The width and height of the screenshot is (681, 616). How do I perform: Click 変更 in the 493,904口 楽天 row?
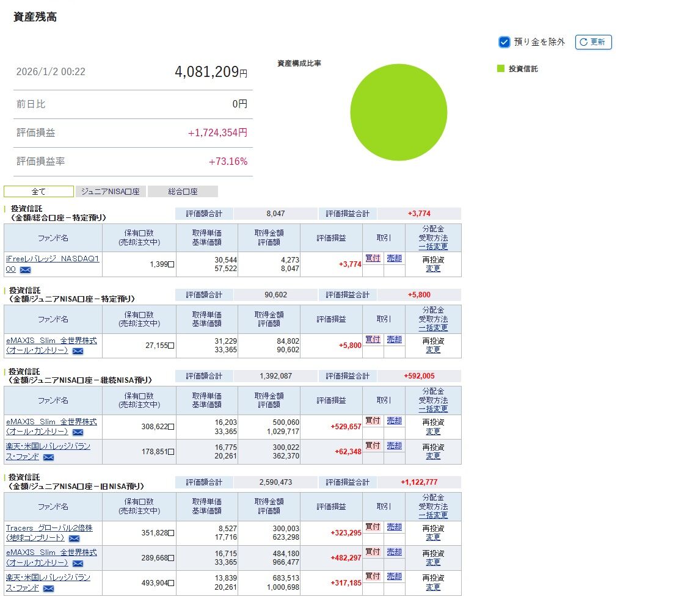433,587
